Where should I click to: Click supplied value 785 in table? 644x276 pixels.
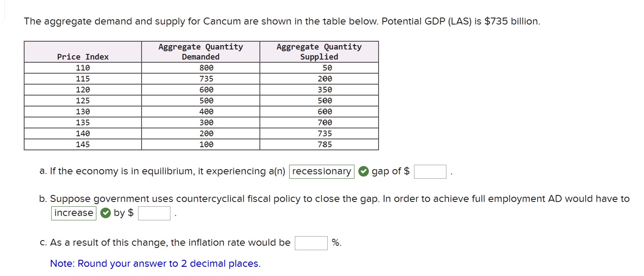pos(325,145)
